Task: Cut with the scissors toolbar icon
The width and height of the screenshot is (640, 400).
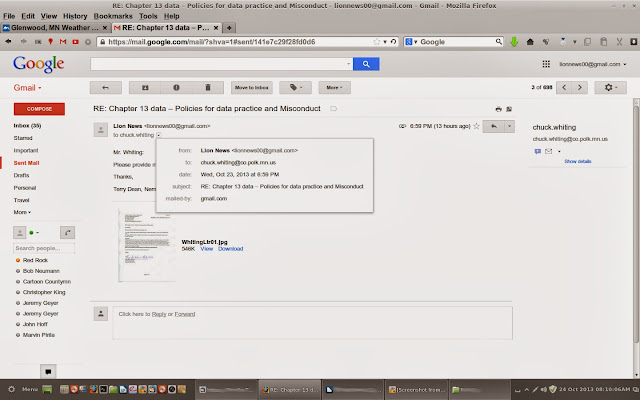Action: coord(619,42)
